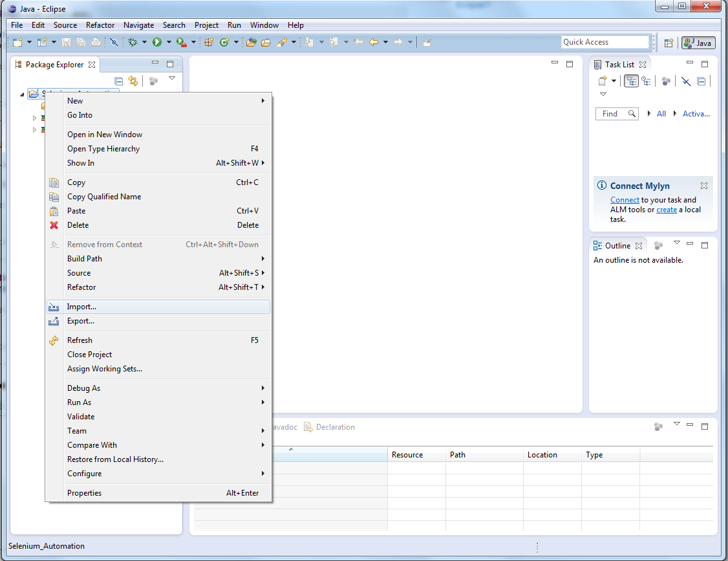Image resolution: width=728 pixels, height=561 pixels.
Task: Click Collapse All in Package Explorer
Action: [x=119, y=81]
